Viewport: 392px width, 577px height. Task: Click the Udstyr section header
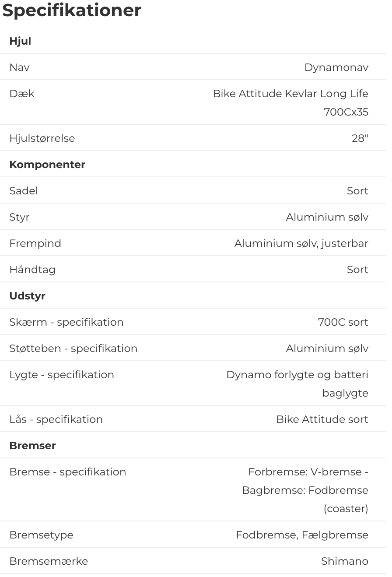point(27,296)
